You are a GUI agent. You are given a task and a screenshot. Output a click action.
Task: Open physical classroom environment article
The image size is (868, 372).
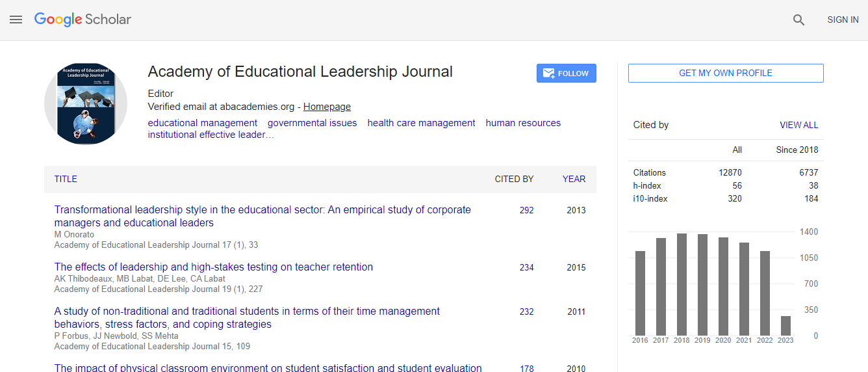[x=268, y=367]
